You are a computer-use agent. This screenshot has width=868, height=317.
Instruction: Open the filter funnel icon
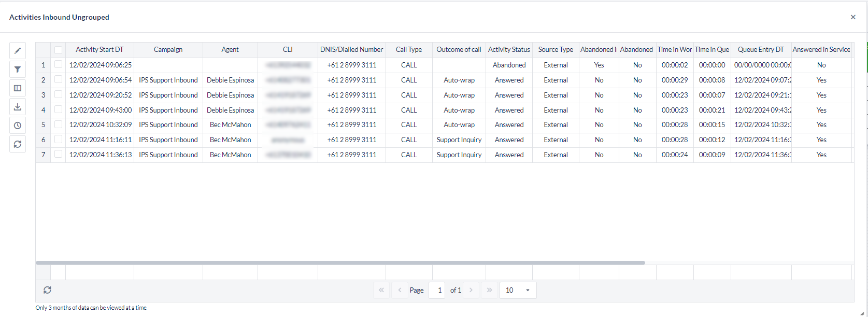click(18, 70)
